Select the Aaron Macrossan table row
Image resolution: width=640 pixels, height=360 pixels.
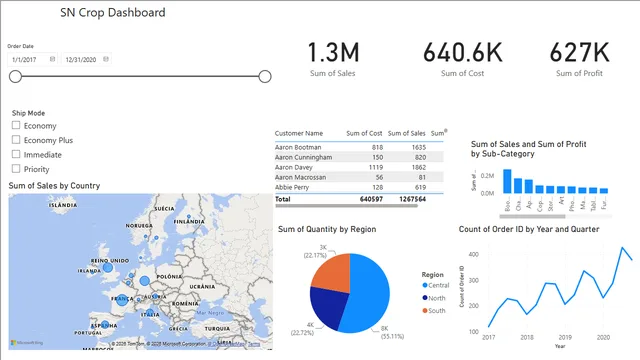tap(359, 177)
